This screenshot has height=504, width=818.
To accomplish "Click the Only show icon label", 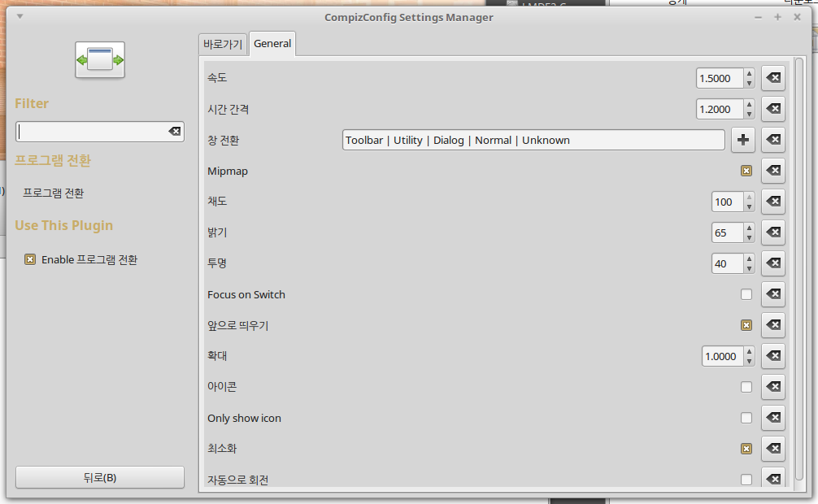I will (244, 418).
